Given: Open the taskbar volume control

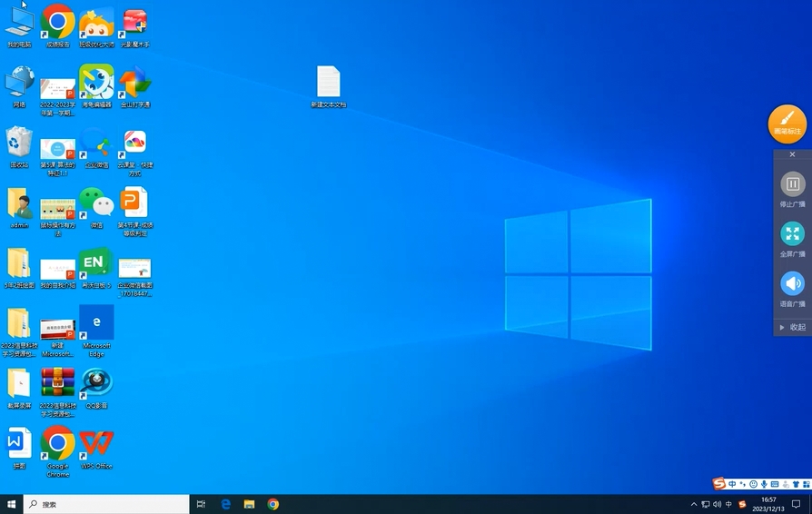Looking at the screenshot, I should [718, 504].
